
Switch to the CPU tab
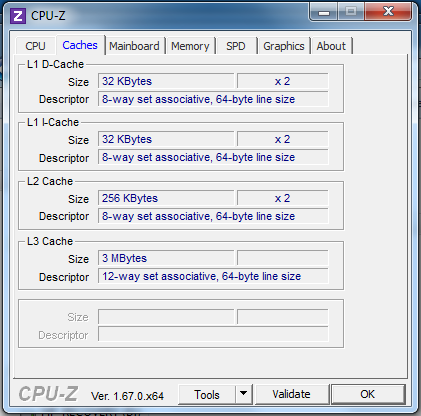coord(35,46)
